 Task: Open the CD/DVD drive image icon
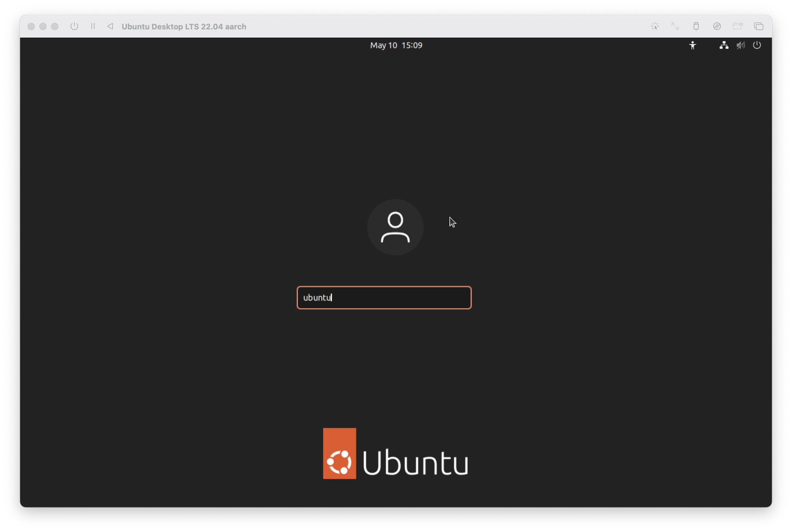point(717,26)
